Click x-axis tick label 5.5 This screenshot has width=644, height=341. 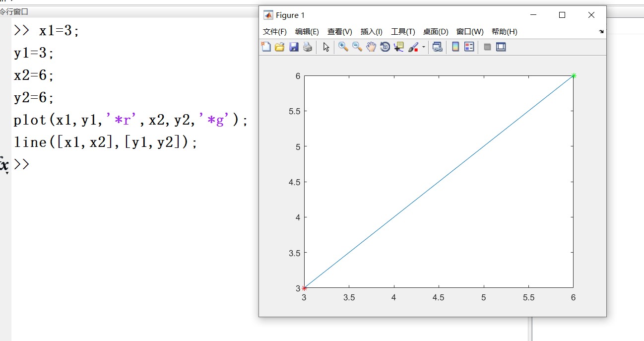tap(528, 297)
